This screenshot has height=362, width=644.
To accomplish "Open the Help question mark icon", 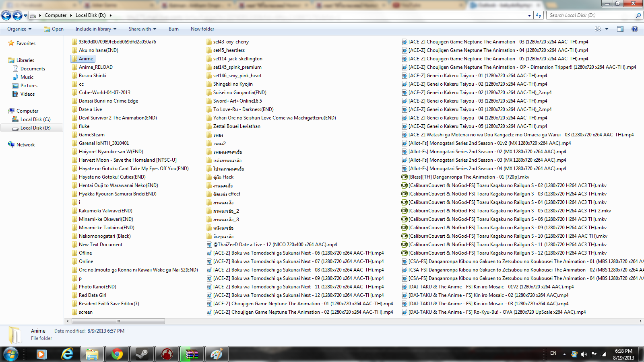I will [x=635, y=29].
